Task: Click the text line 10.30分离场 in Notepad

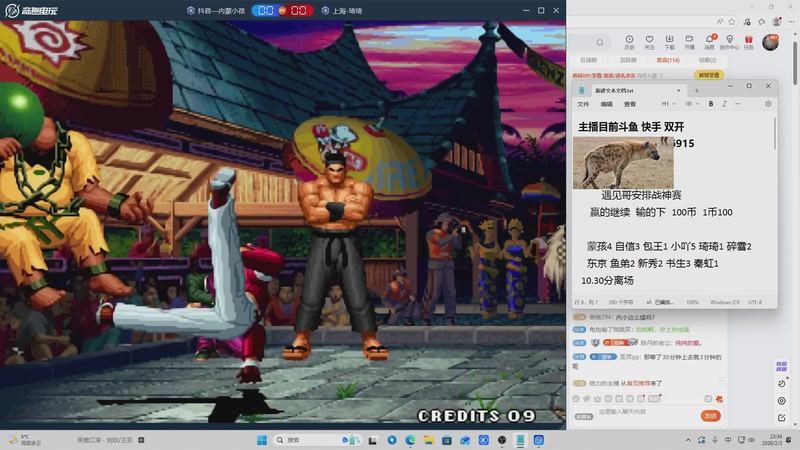Action: pos(607,281)
